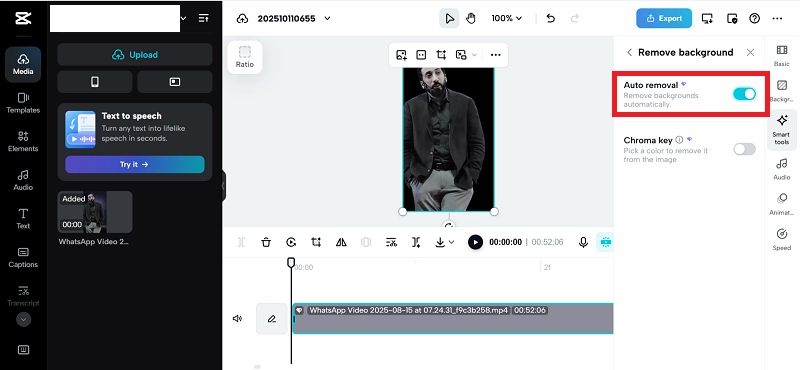
Task: Open the Transcript panel
Action: (x=23, y=295)
